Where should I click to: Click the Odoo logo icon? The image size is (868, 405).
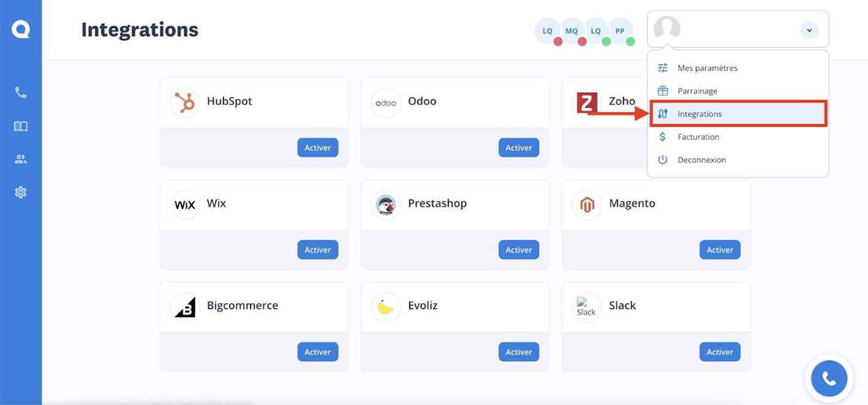(386, 103)
